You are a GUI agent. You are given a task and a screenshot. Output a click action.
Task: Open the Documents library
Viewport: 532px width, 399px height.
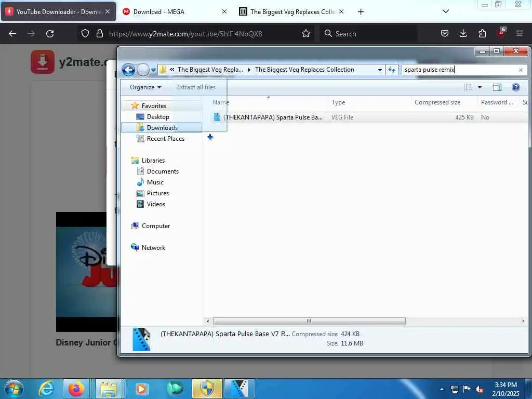click(163, 171)
